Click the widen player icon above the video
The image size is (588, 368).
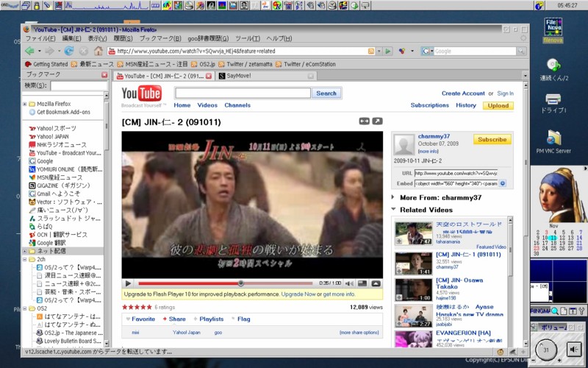click(364, 121)
